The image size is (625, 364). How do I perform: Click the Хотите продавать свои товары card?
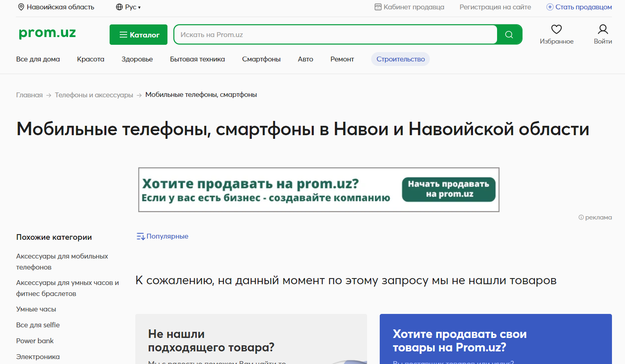496,339
